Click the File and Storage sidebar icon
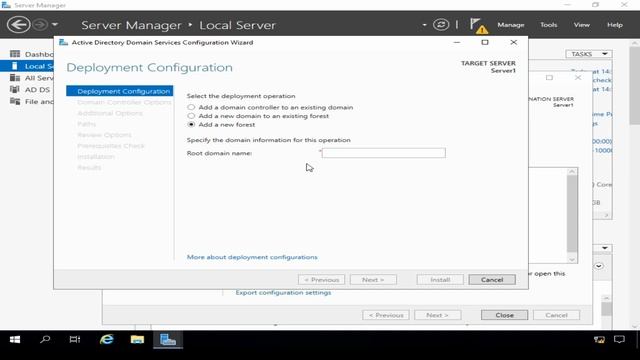640x360 pixels. [x=15, y=101]
